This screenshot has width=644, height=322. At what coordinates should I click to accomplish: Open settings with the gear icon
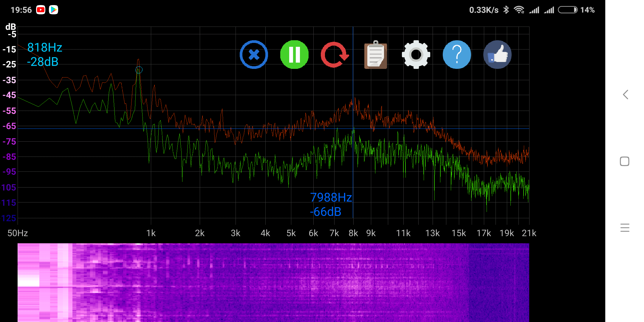416,55
